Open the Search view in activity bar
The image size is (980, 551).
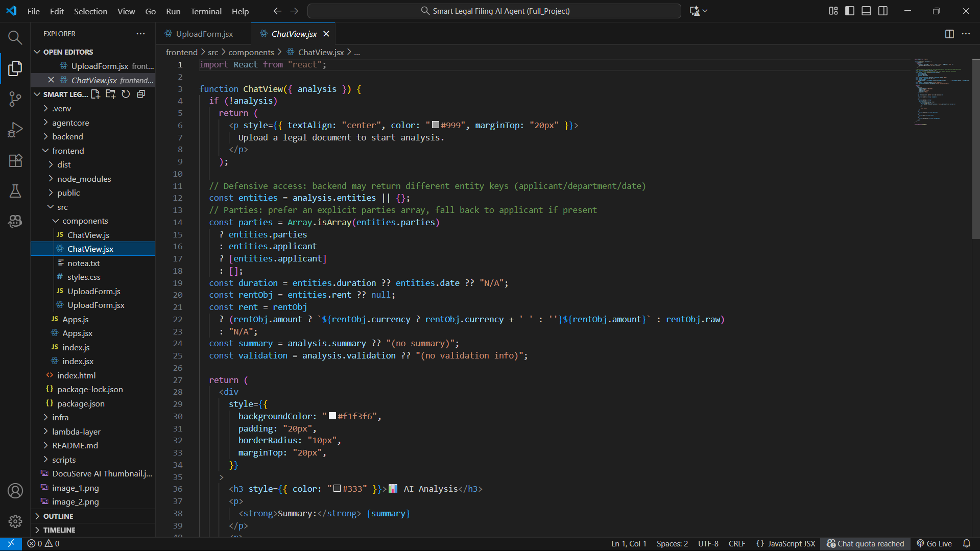pyautogui.click(x=15, y=37)
